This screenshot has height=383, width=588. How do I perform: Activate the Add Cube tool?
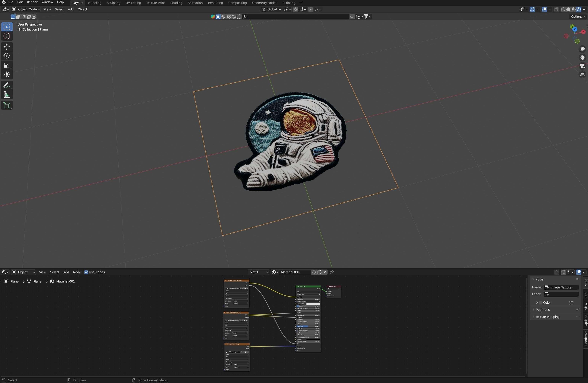7,106
